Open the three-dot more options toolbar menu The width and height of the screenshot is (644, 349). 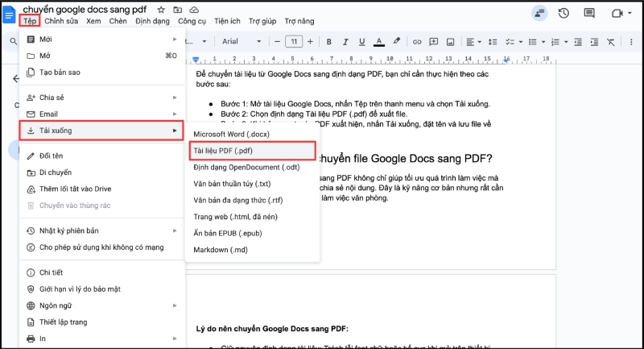click(631, 42)
